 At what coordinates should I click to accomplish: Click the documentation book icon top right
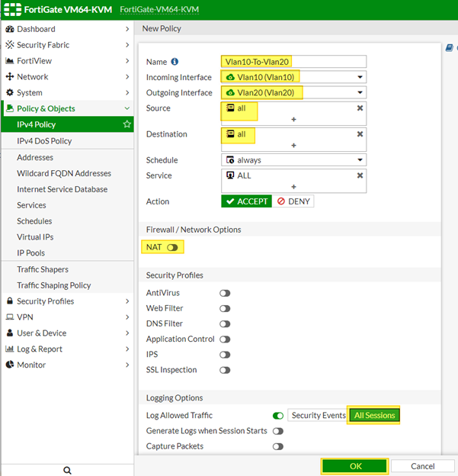coord(449,47)
